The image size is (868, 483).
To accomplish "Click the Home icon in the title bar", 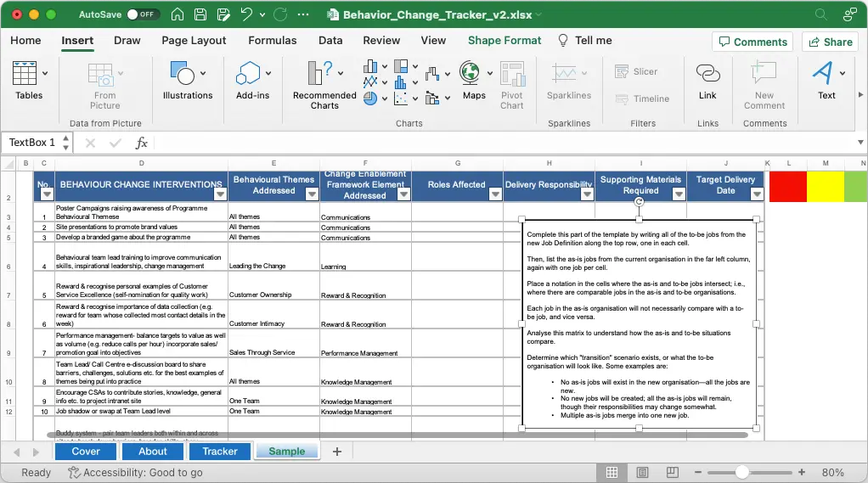I will 178,14.
